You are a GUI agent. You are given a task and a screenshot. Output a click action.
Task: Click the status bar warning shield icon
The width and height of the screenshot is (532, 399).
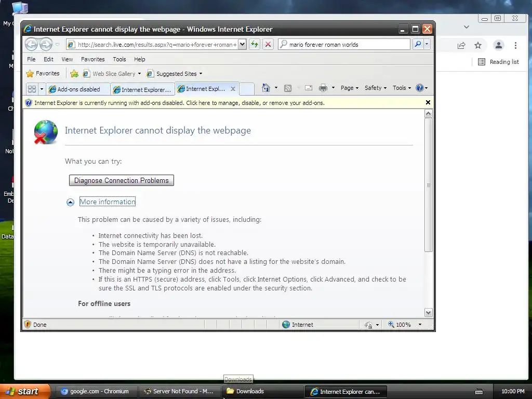tap(28, 324)
